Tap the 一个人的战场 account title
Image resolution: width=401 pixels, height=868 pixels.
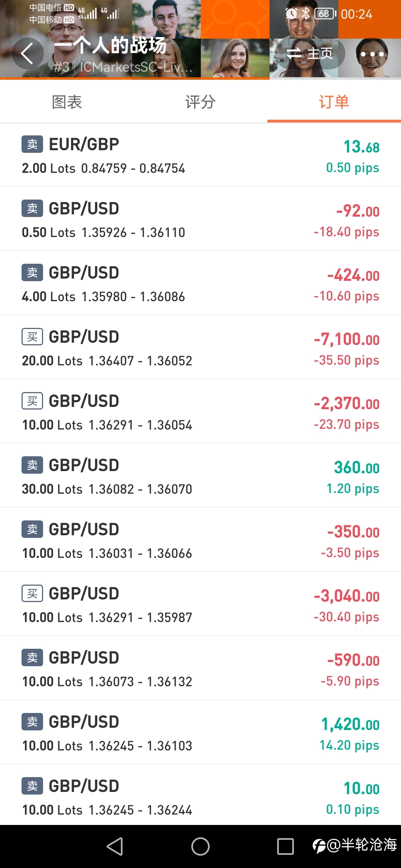pos(110,46)
